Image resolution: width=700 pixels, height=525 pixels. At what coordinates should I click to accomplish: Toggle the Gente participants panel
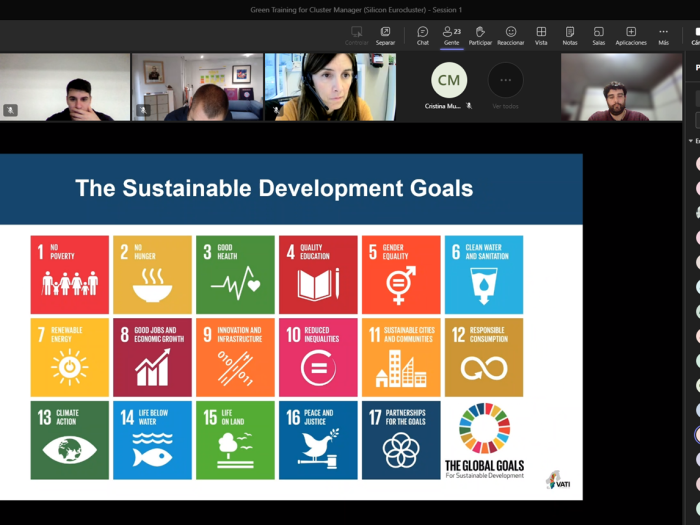[451, 35]
